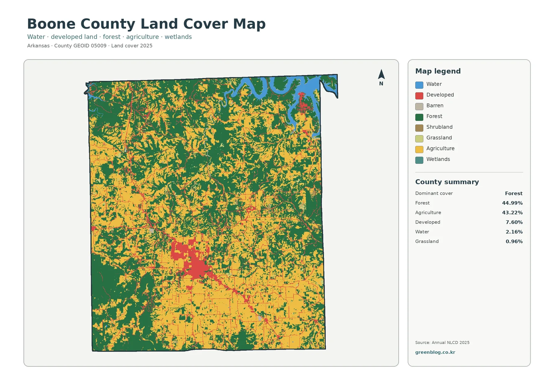Click the 7.60% developed value
This screenshot has width=554, height=392.
click(514, 222)
